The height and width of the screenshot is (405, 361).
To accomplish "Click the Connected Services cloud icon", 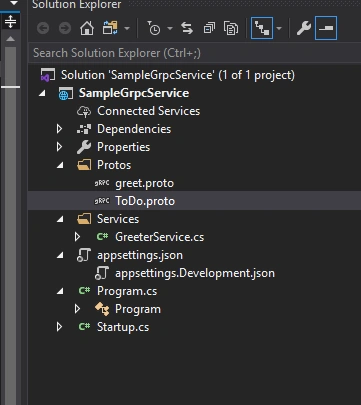I will click(x=84, y=111).
